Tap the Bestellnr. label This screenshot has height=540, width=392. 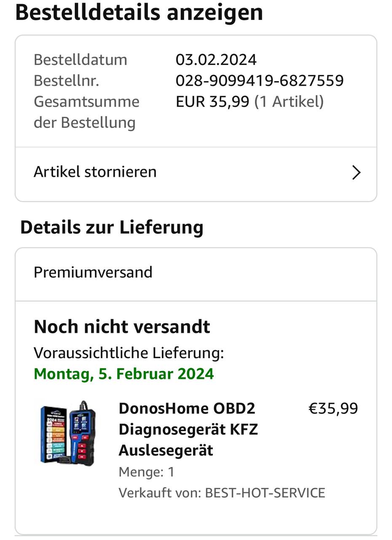66,81
